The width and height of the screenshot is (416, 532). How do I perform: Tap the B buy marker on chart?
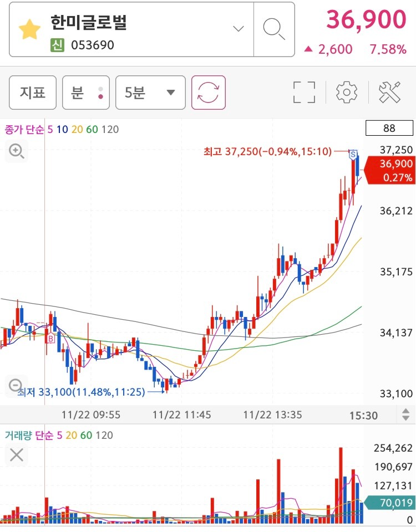(50, 339)
